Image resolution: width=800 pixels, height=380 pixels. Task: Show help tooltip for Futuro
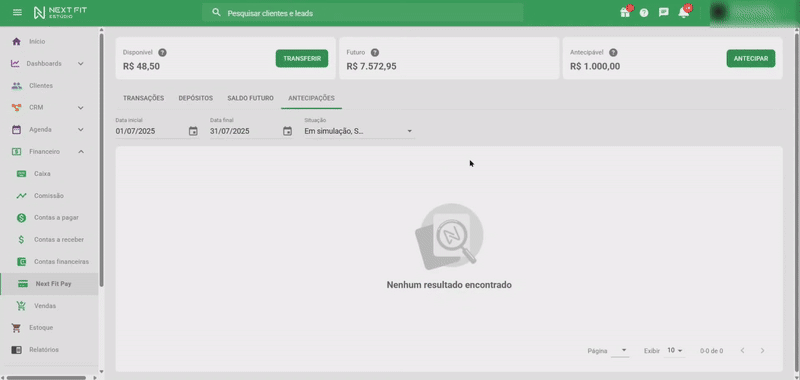tap(374, 53)
